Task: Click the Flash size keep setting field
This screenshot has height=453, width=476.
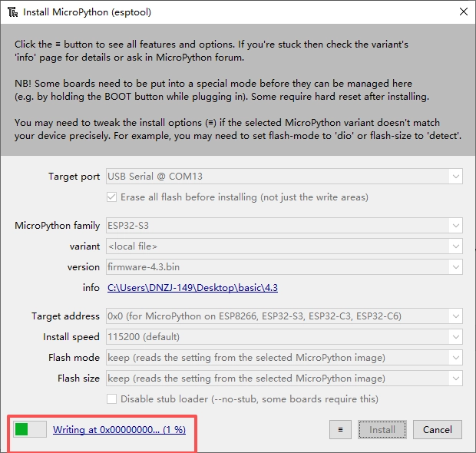Action: [284, 378]
